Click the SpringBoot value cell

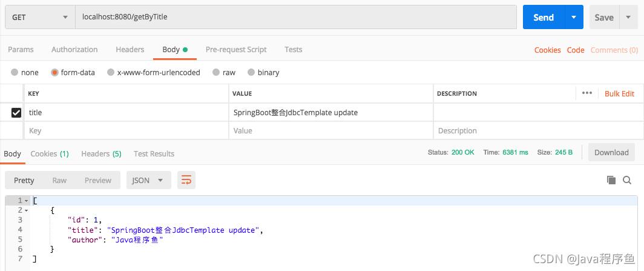click(x=330, y=112)
